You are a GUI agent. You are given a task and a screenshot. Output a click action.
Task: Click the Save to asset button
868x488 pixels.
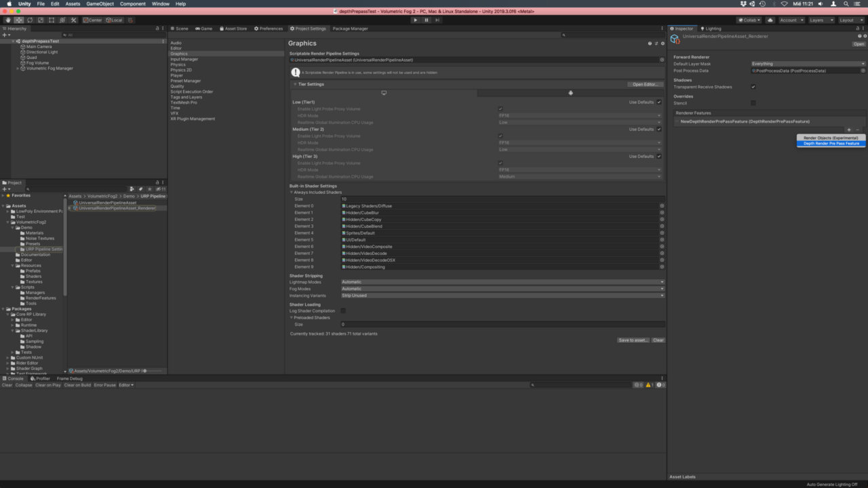click(633, 340)
